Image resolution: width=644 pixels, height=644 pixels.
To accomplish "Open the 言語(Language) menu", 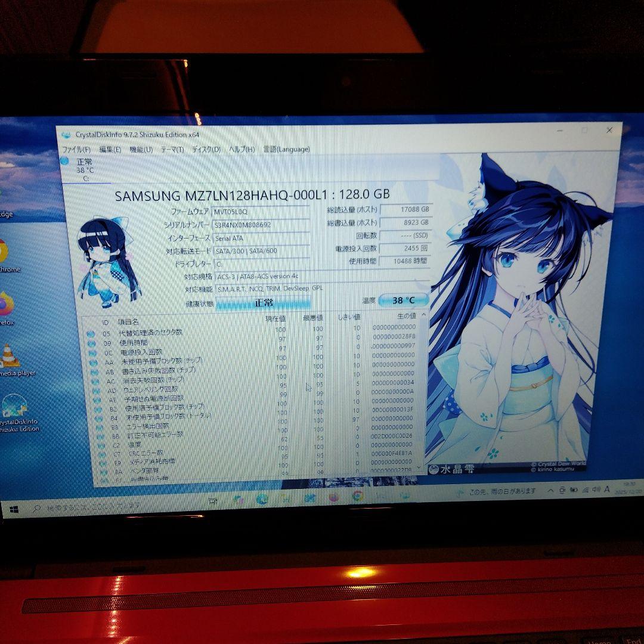I will tap(288, 150).
